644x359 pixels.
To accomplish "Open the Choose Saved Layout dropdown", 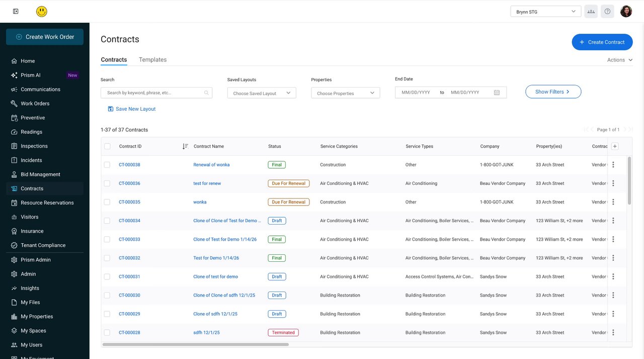I will [x=262, y=93].
